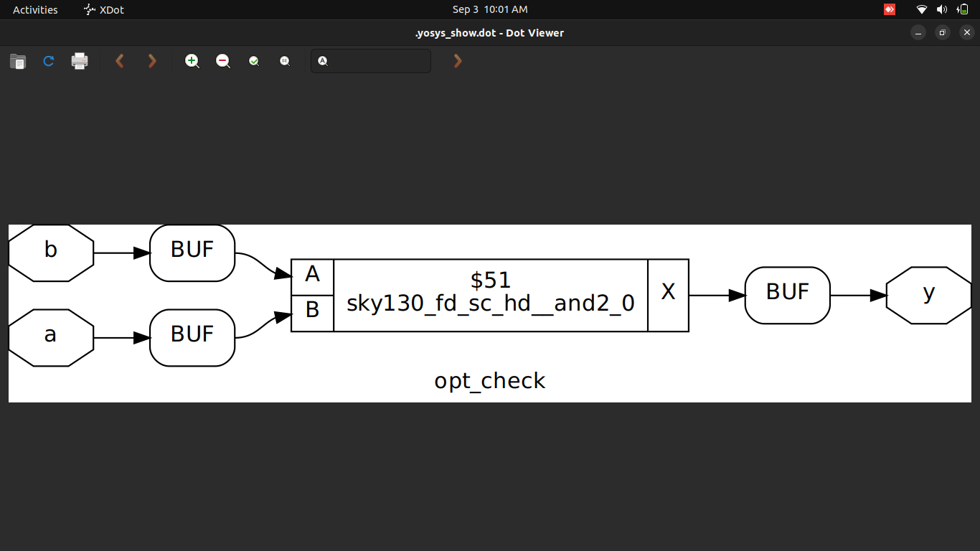The height and width of the screenshot is (551, 980).
Task: Go back to previous graph view
Action: click(119, 61)
